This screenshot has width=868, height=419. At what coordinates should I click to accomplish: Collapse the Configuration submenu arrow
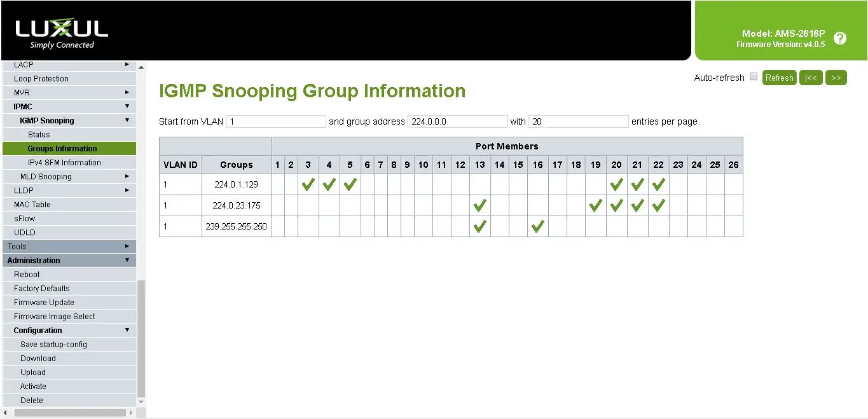[x=127, y=330]
